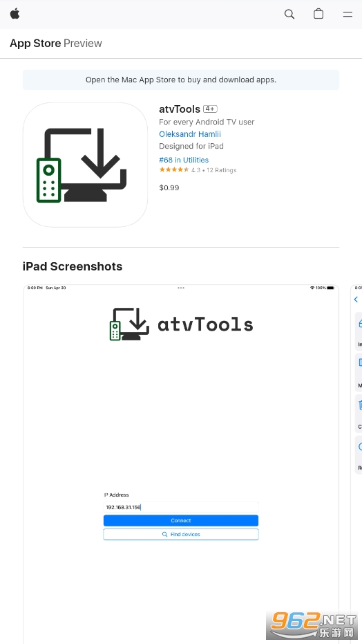Screen dimensions: 362x644
Task: Click the battery icon in the screenshot
Action: click(x=330, y=288)
